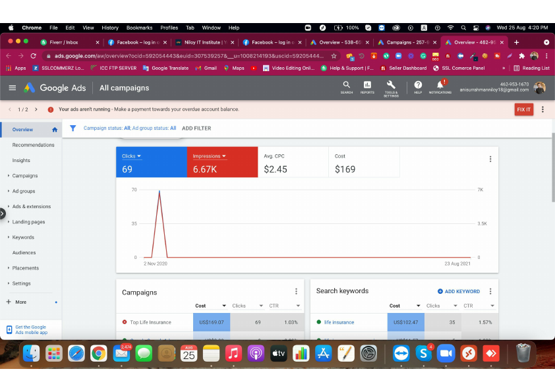555x392 pixels.
Task: Click the funnel filter icon
Action: [73, 128]
